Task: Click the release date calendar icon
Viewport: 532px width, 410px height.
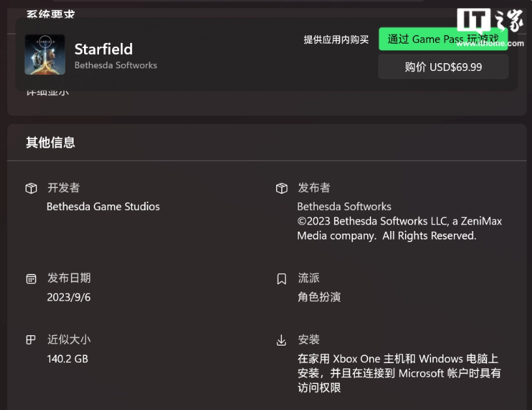Action: coord(31,279)
